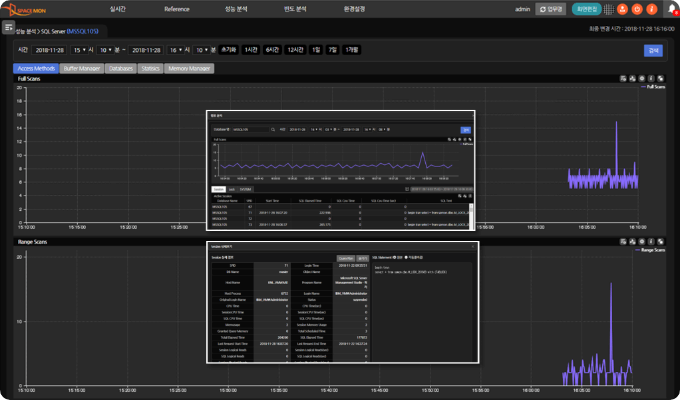The image size is (680, 400).
Task: Click calendar icon beside time range in upper popup
Action: 407,189
